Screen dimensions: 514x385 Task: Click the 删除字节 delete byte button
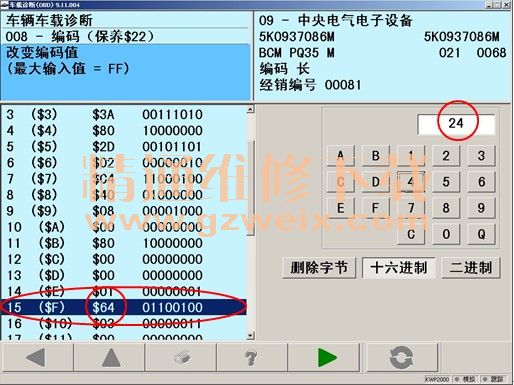tap(319, 268)
